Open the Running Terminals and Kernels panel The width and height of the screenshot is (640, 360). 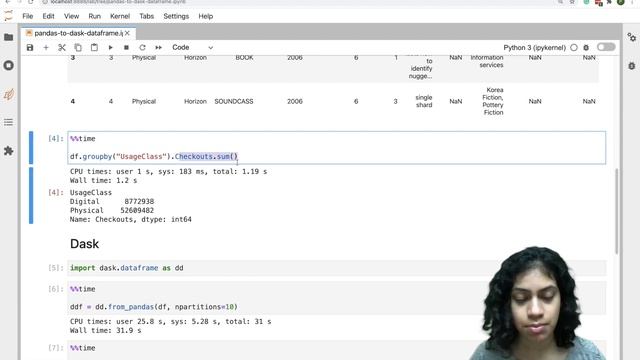click(x=8, y=65)
